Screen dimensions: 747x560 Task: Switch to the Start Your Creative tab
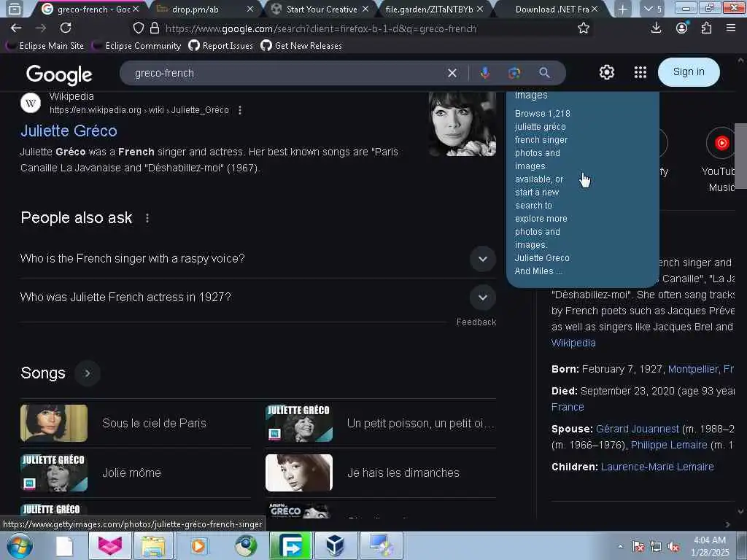pyautogui.click(x=321, y=9)
